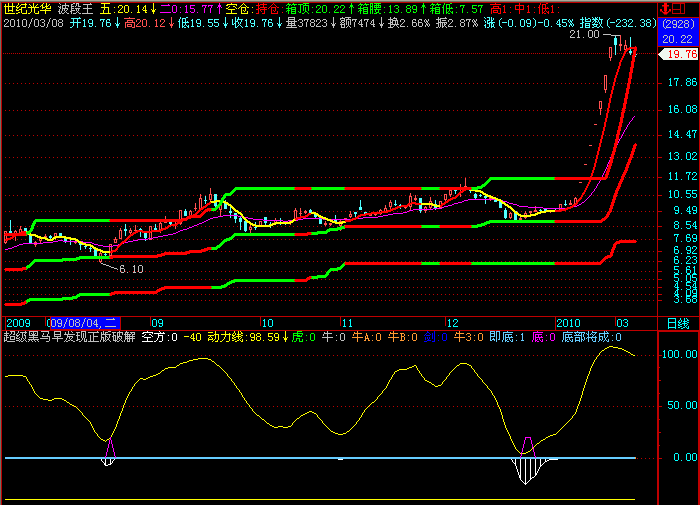Click the blue 20.22 price box
The height and width of the screenshot is (505, 700).
(677, 38)
